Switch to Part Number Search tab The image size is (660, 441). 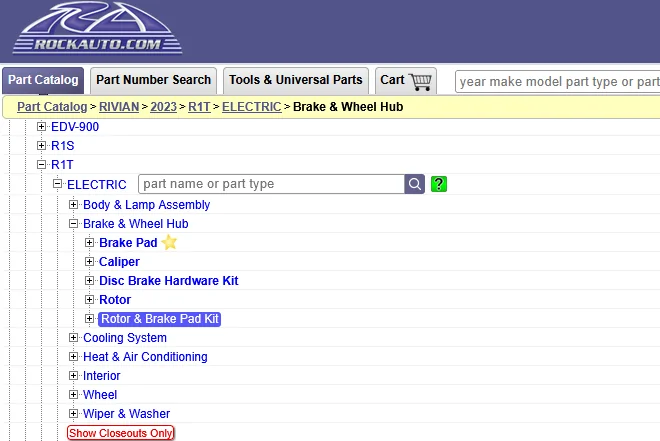[153, 80]
